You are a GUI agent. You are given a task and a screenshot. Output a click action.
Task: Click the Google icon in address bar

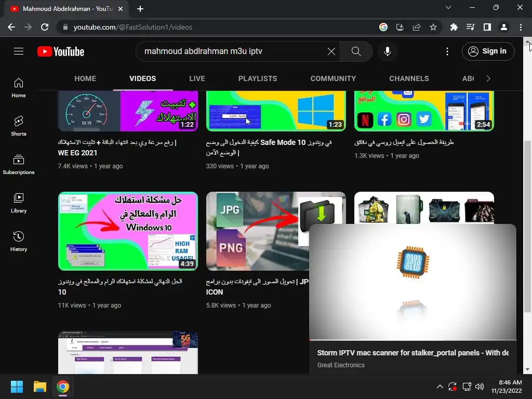pos(383,27)
